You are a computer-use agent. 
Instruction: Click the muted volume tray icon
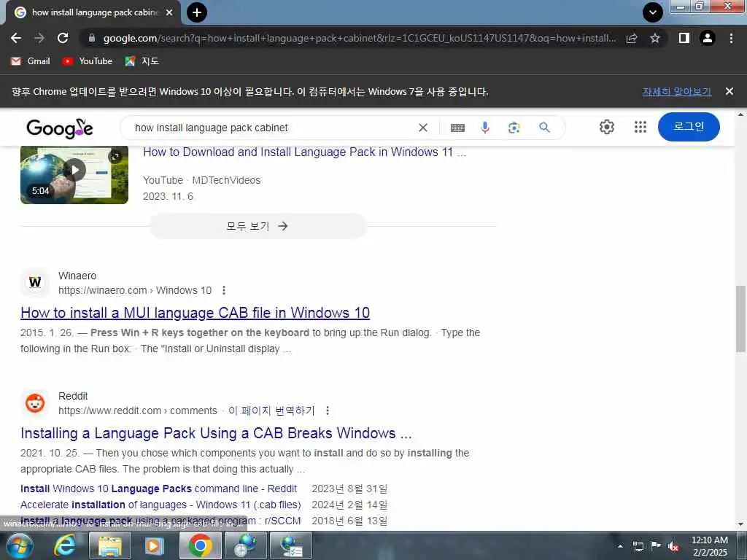click(x=673, y=546)
